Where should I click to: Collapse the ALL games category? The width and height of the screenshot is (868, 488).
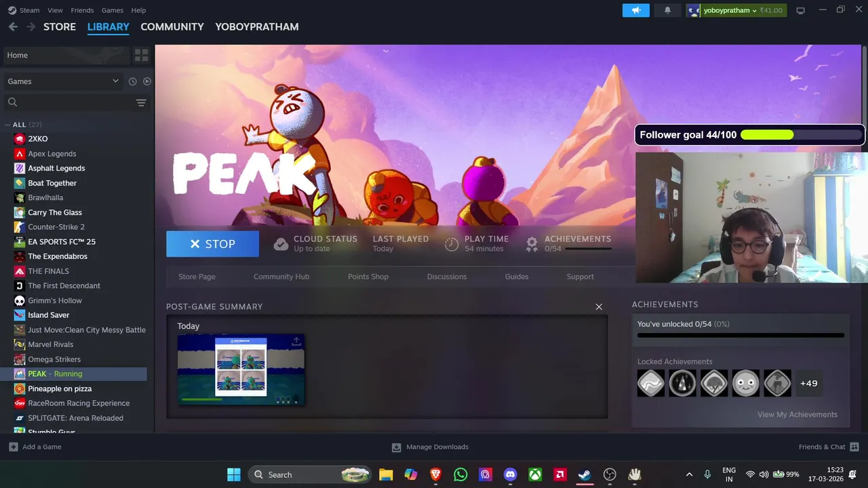pyautogui.click(x=7, y=125)
